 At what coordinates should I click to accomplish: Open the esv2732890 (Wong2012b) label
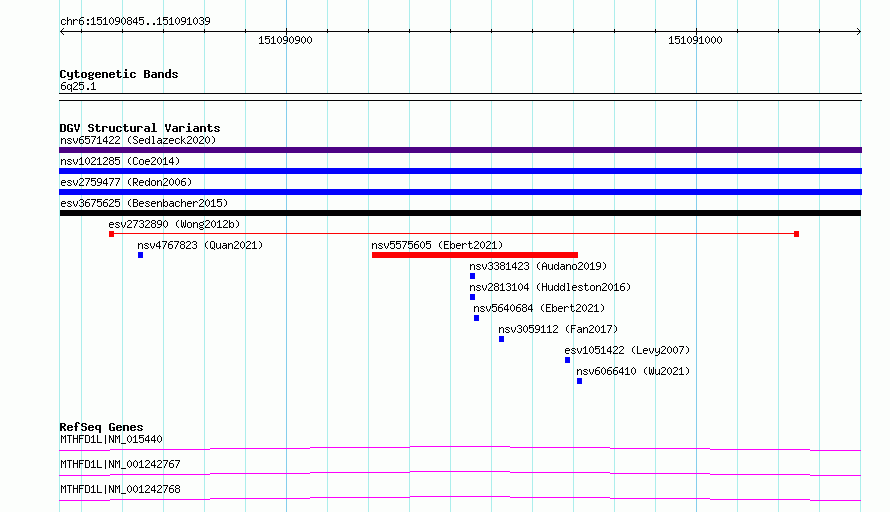[x=174, y=224]
